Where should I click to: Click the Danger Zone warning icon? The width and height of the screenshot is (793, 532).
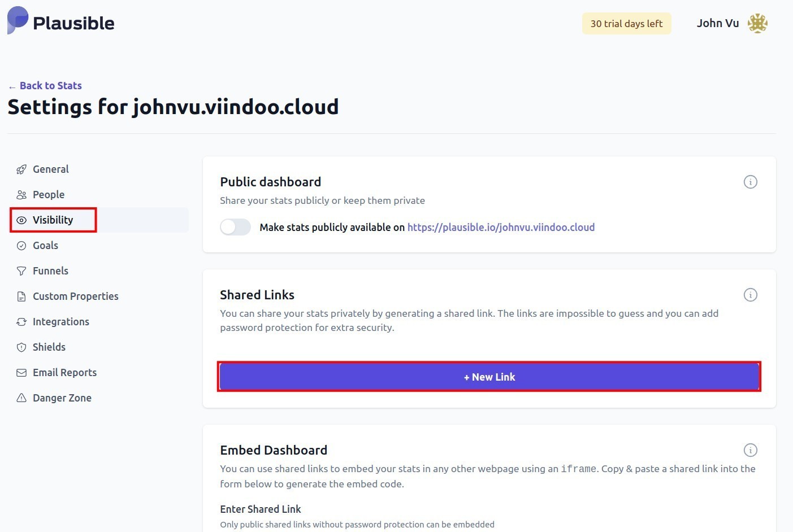tap(21, 398)
